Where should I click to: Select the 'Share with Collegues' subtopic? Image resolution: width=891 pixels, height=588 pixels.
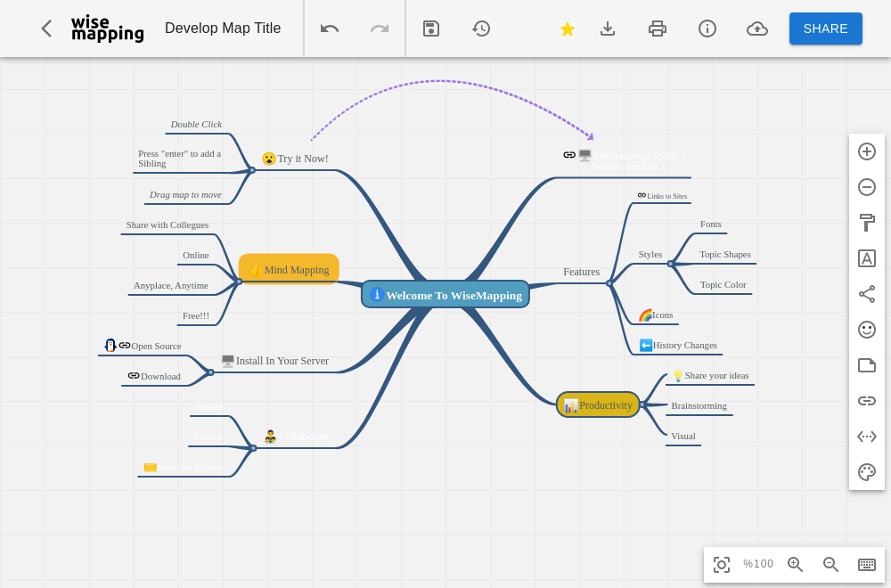click(x=168, y=225)
